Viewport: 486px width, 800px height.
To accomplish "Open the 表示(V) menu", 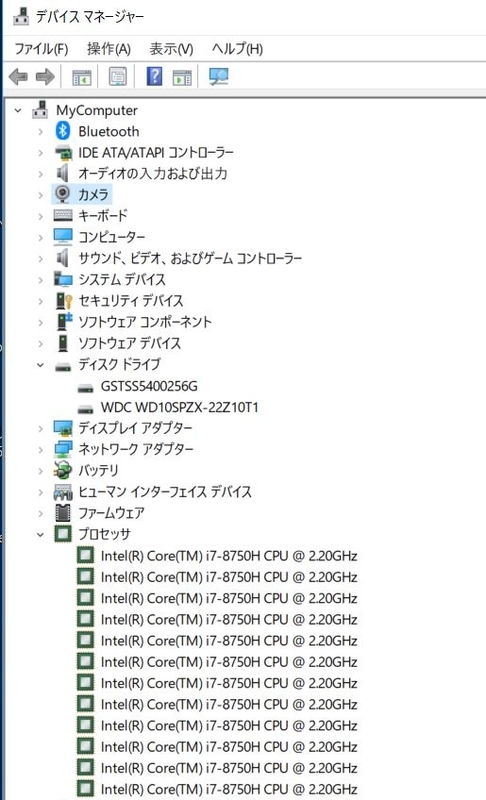I will point(171,49).
